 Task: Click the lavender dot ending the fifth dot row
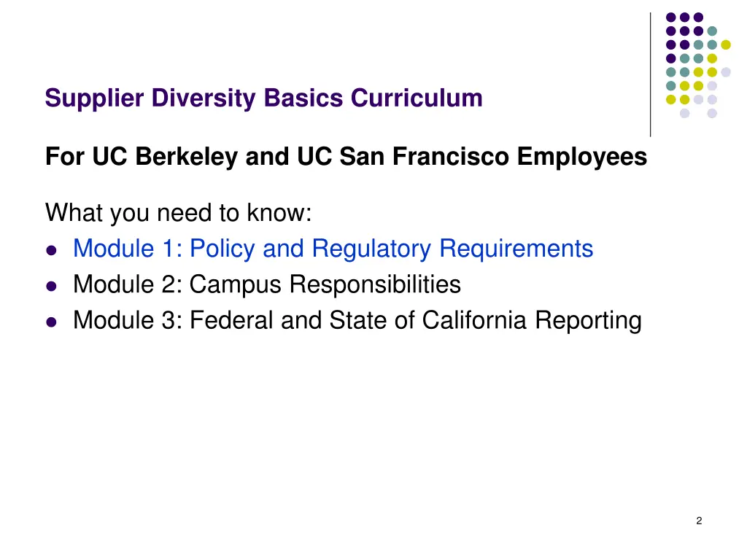726,71
